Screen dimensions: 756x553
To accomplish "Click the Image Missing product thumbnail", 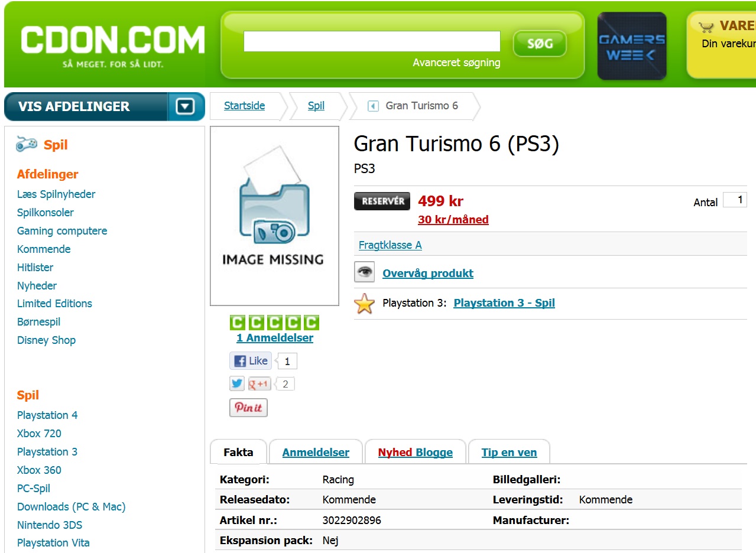I will (x=274, y=216).
